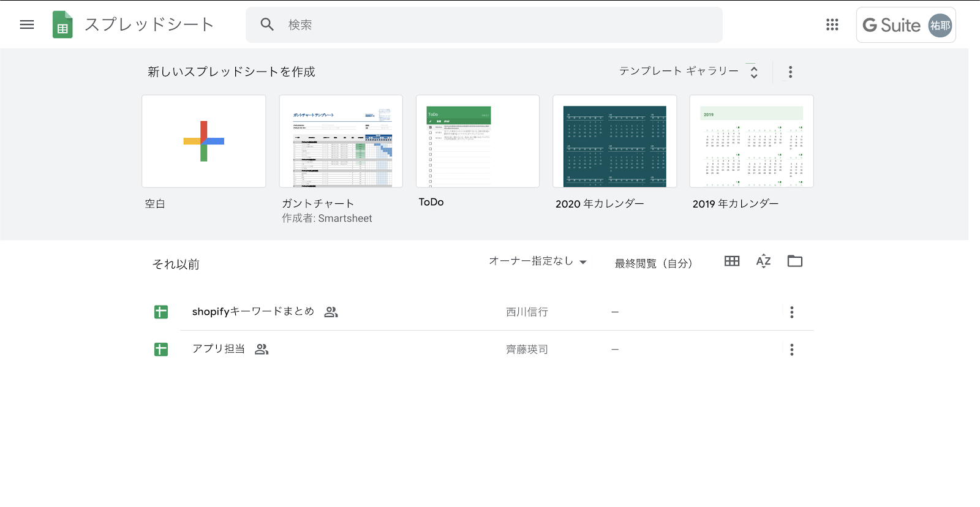980x507 pixels.
Task: Open the template section three-dot menu
Action: [x=790, y=72]
